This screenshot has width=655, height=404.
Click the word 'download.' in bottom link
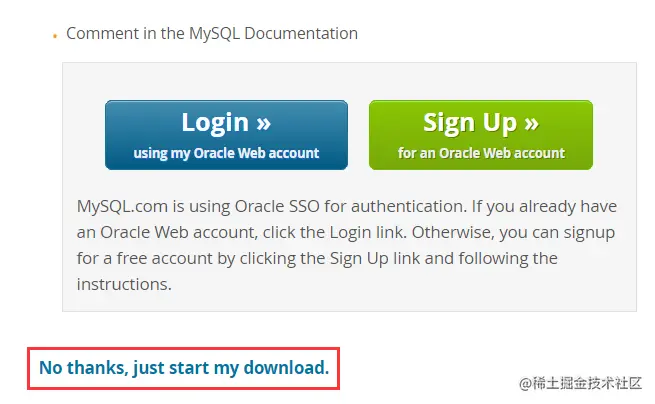(287, 368)
